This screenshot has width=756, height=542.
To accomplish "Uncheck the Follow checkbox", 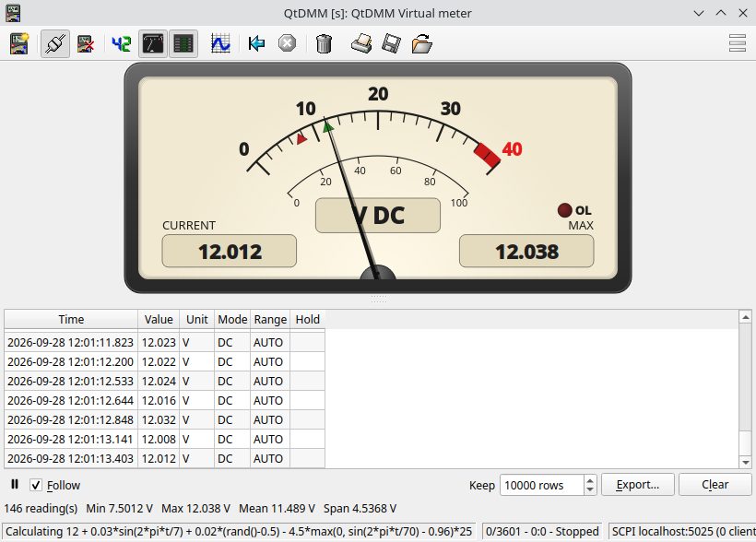I will (x=36, y=485).
